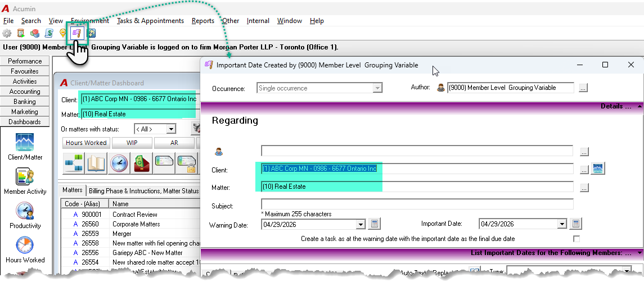Click the Marketing sidebar button
Image resolution: width=644 pixels, height=282 pixels.
tap(25, 112)
